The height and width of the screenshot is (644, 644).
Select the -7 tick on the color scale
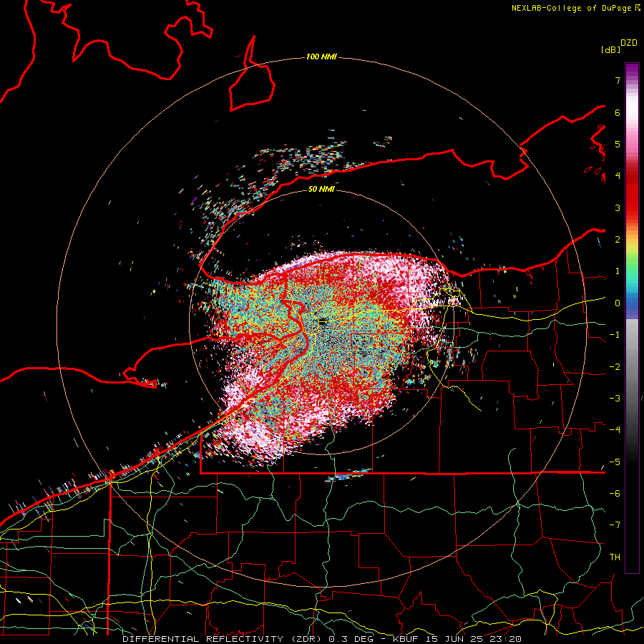tap(615, 525)
